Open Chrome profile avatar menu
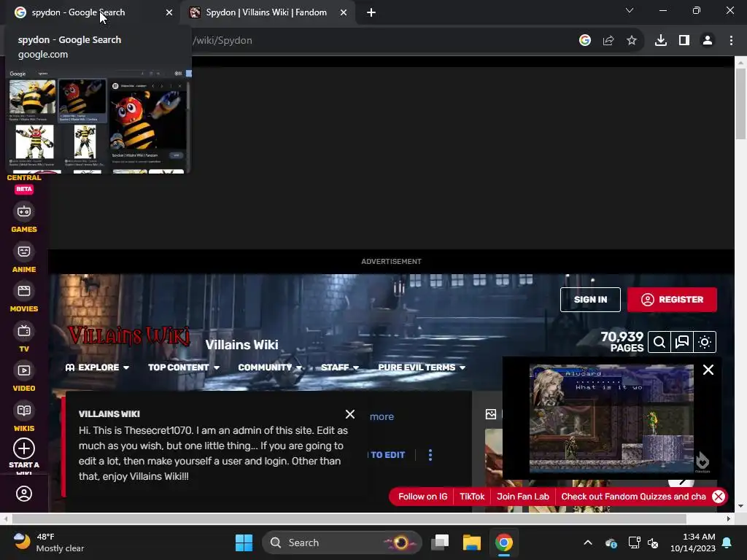This screenshot has width=747, height=560. (x=708, y=41)
